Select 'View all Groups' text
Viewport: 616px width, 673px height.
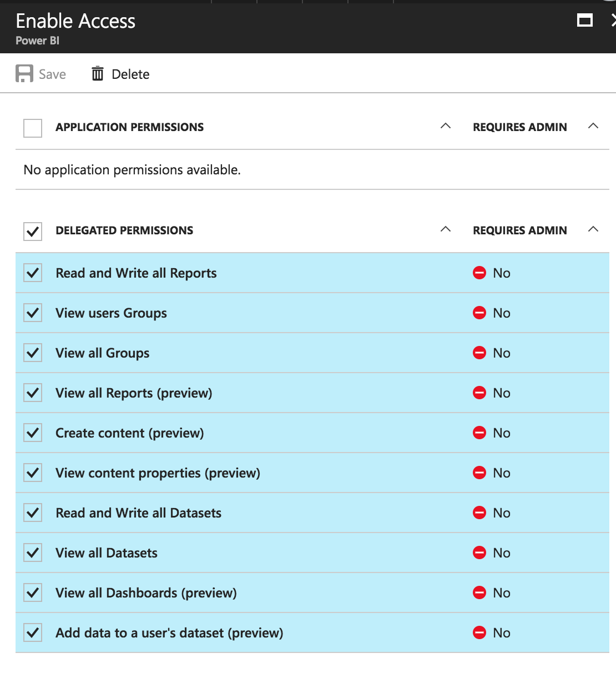point(103,353)
